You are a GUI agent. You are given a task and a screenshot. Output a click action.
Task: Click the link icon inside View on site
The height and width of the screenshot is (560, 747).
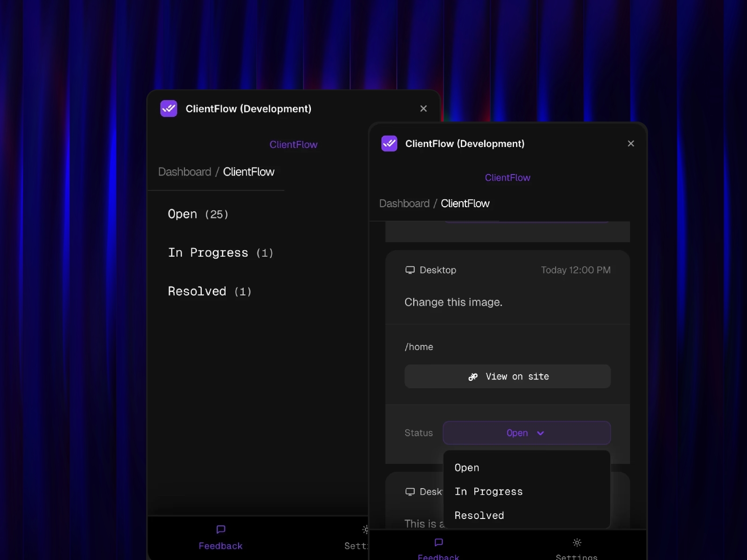click(x=473, y=377)
